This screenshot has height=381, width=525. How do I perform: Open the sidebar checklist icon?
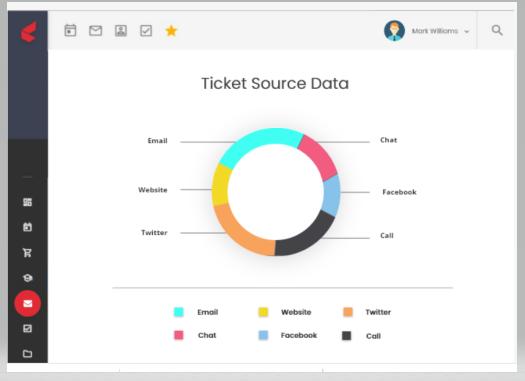pyautogui.click(x=27, y=328)
